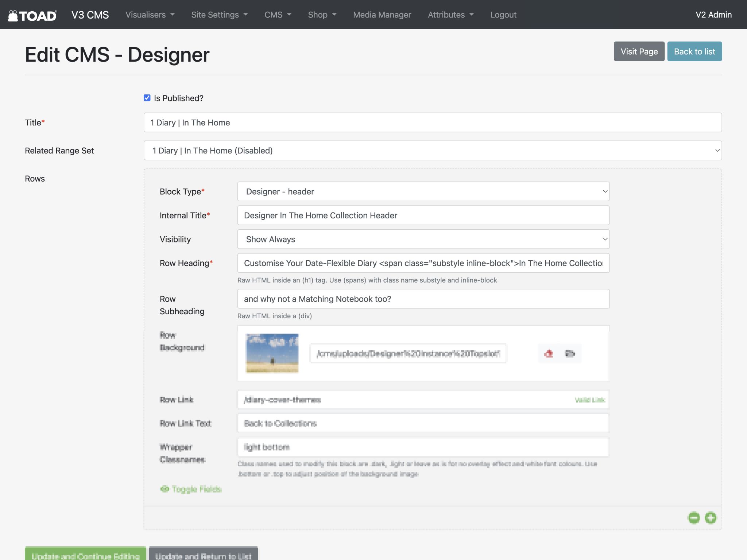Go to Media Manager
This screenshot has width=747, height=560.
click(382, 15)
